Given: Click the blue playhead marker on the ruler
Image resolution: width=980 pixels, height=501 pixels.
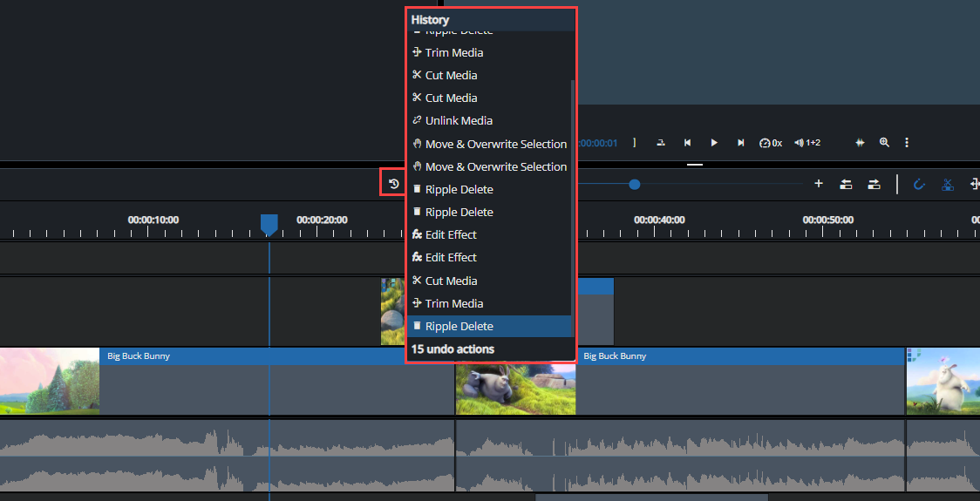Looking at the screenshot, I should pos(269,225).
